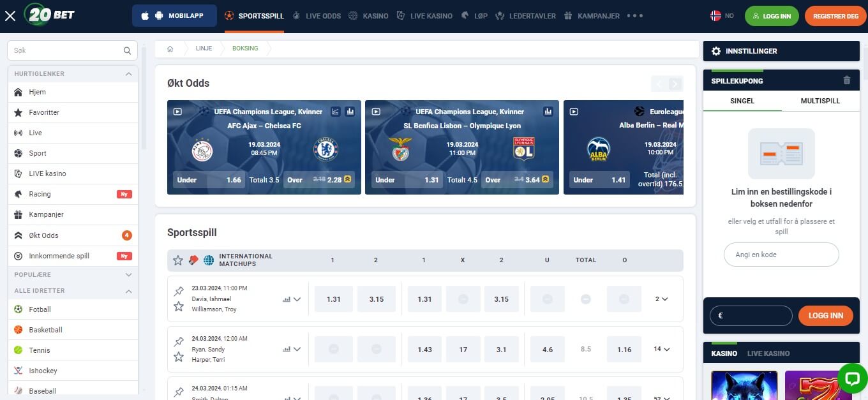Collapse the ALLE IDRETTER section

coord(73,291)
